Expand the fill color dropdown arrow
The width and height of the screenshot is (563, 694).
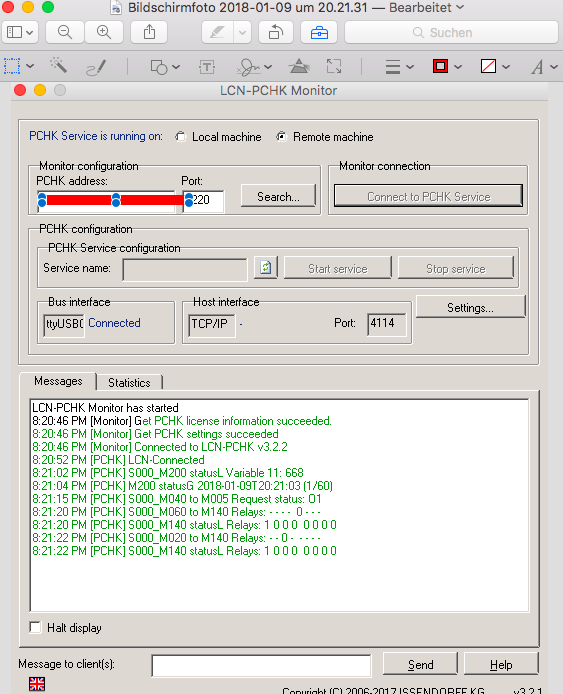point(506,67)
